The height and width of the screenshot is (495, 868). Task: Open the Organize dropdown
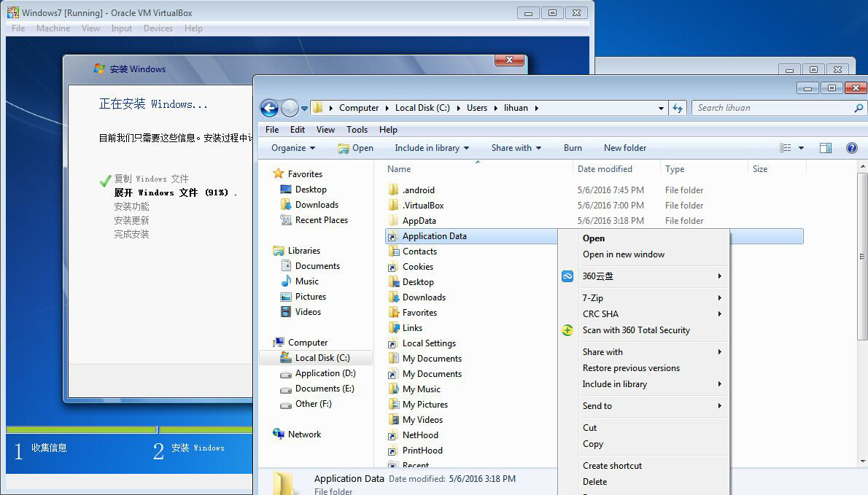[x=293, y=148]
